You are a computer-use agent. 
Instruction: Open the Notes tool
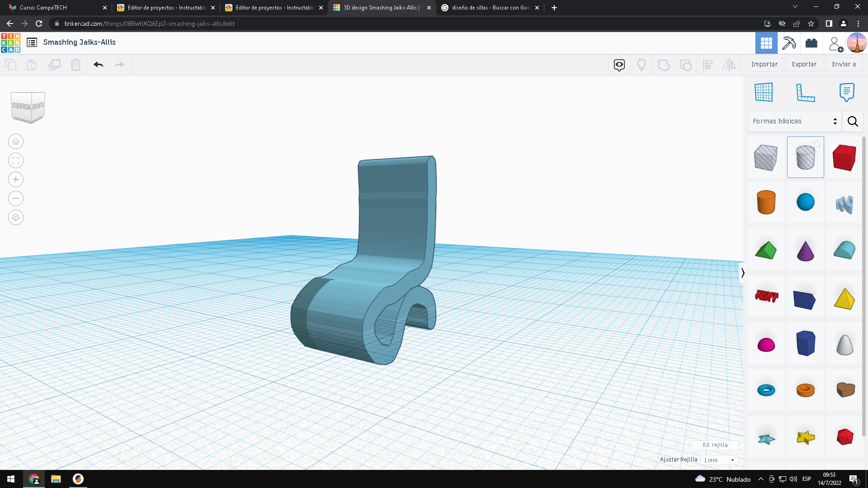(x=847, y=92)
